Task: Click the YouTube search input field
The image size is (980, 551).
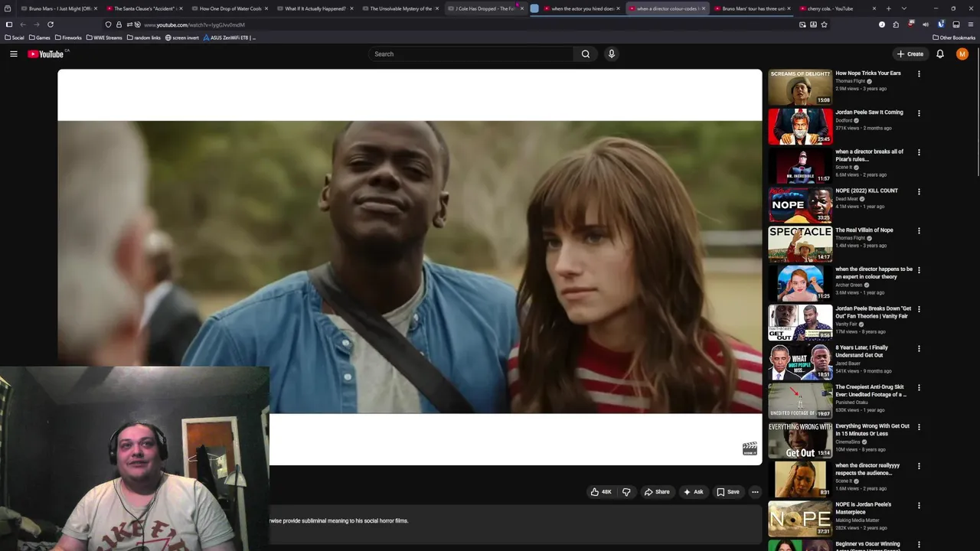Action: click(472, 54)
